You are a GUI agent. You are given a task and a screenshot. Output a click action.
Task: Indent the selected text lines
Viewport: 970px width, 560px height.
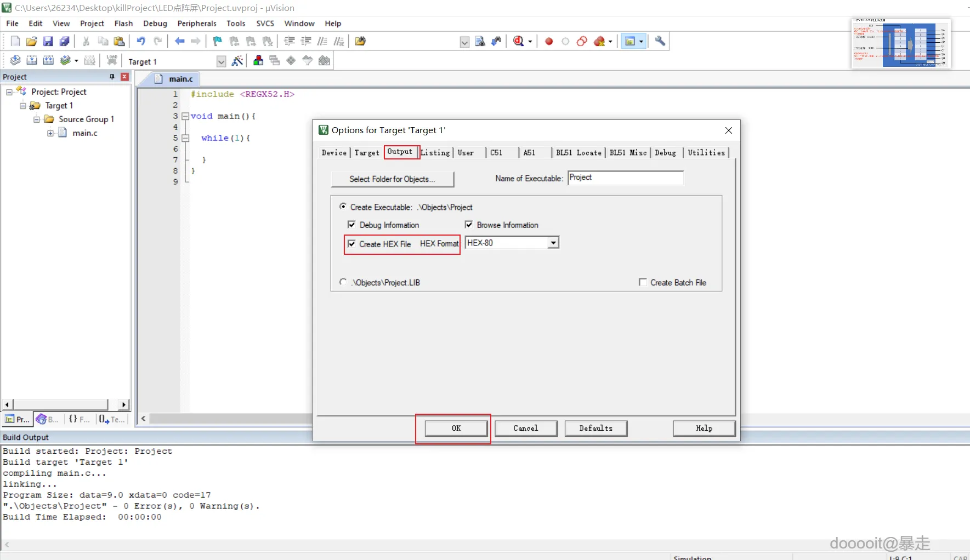(x=290, y=41)
